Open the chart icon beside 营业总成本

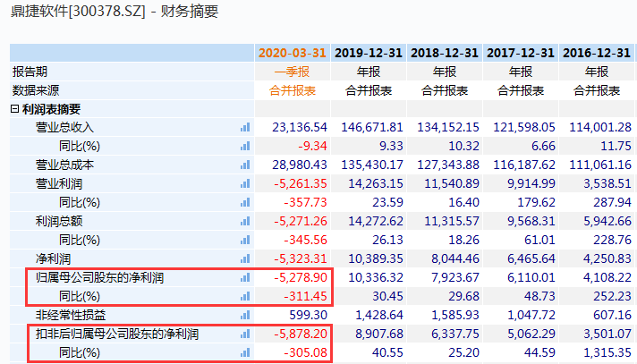pos(244,165)
